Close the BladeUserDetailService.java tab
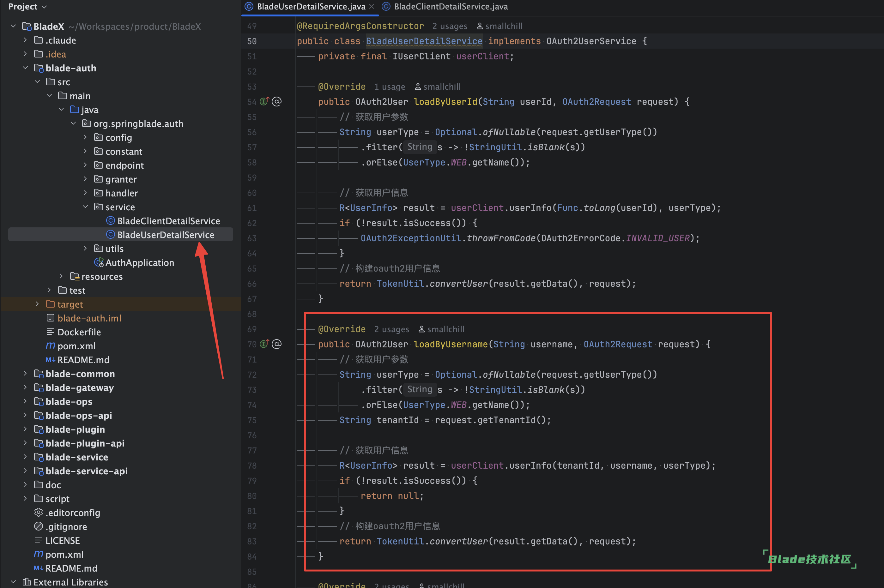Viewport: 884px width, 588px height. tap(372, 6)
